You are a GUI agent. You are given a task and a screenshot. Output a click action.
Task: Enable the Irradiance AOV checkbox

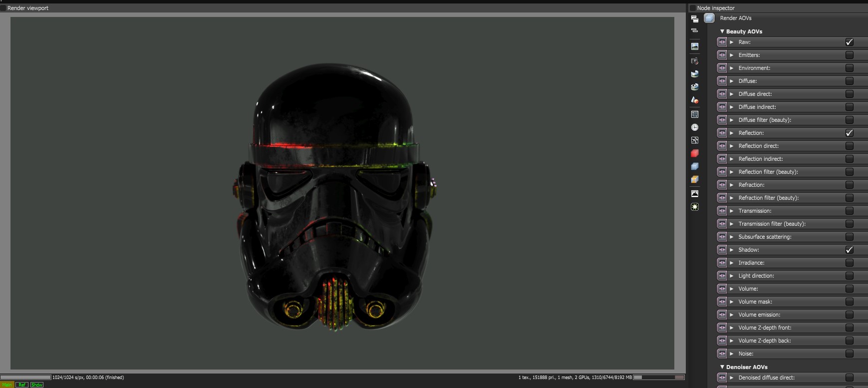pyautogui.click(x=850, y=263)
